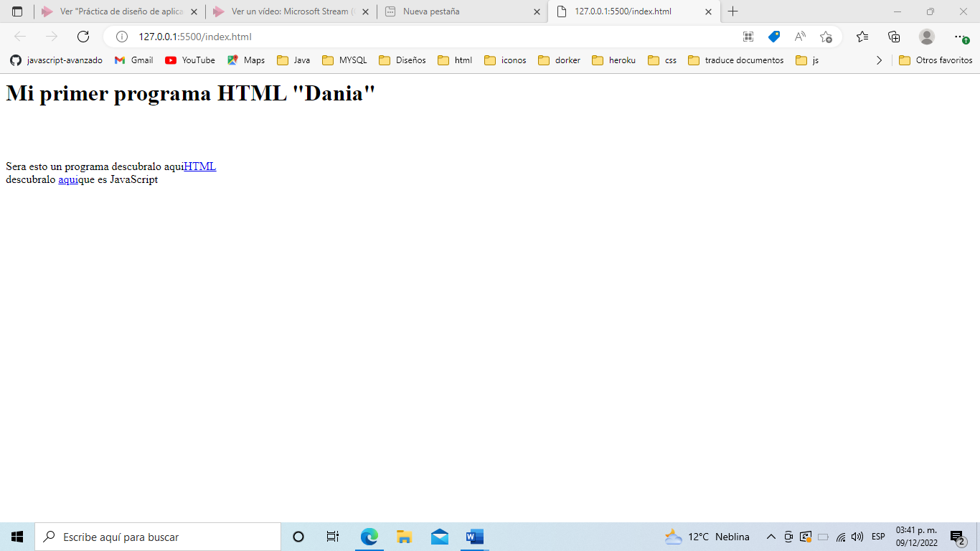The image size is (980, 551).
Task: Open the heroku bookmarks folder
Action: [x=614, y=60]
